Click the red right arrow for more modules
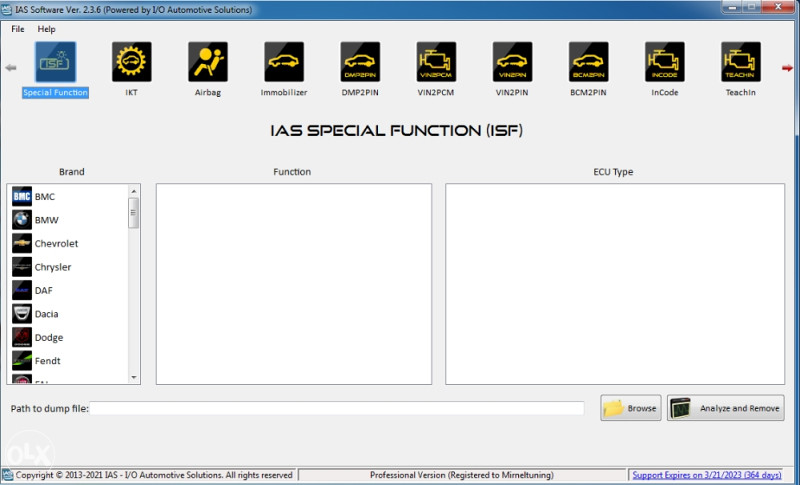The image size is (800, 485). 787,68
